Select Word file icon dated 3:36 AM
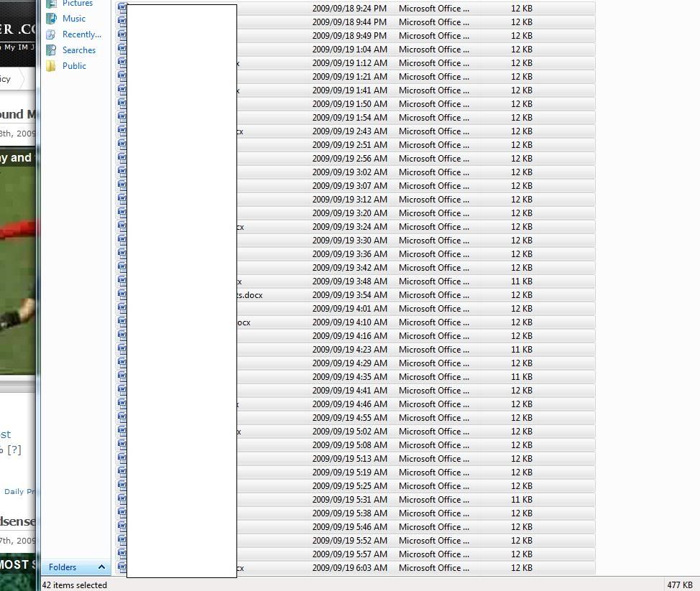The height and width of the screenshot is (591, 700). [121, 253]
